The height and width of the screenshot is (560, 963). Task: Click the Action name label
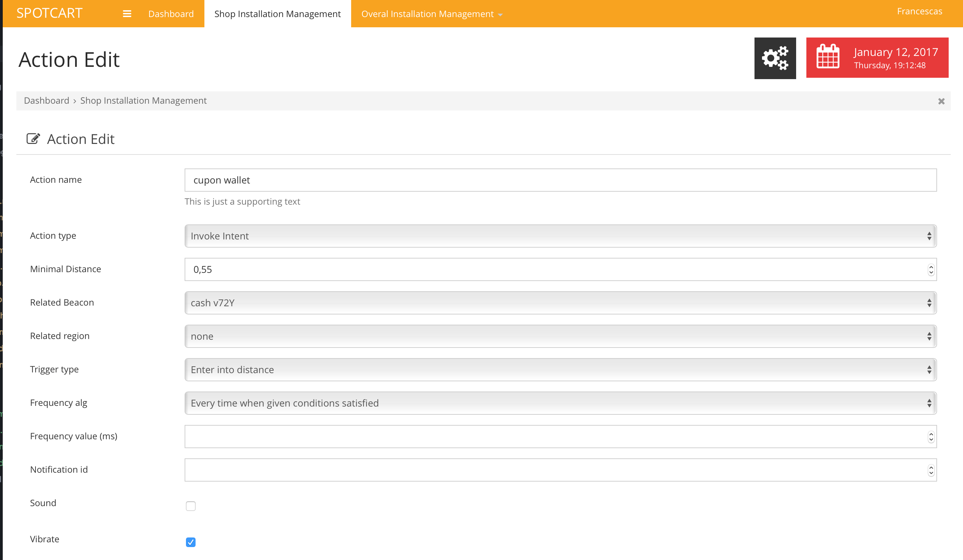click(x=56, y=179)
